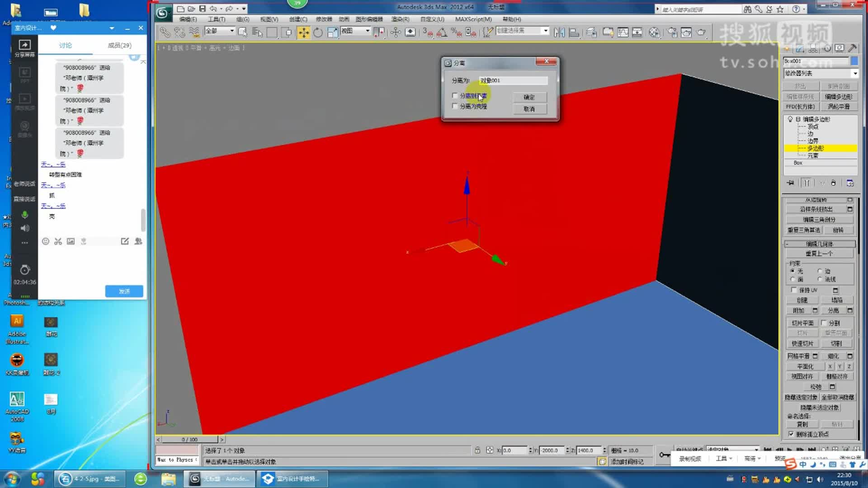
Task: Activate the Select and Rotate tool
Action: click(318, 32)
